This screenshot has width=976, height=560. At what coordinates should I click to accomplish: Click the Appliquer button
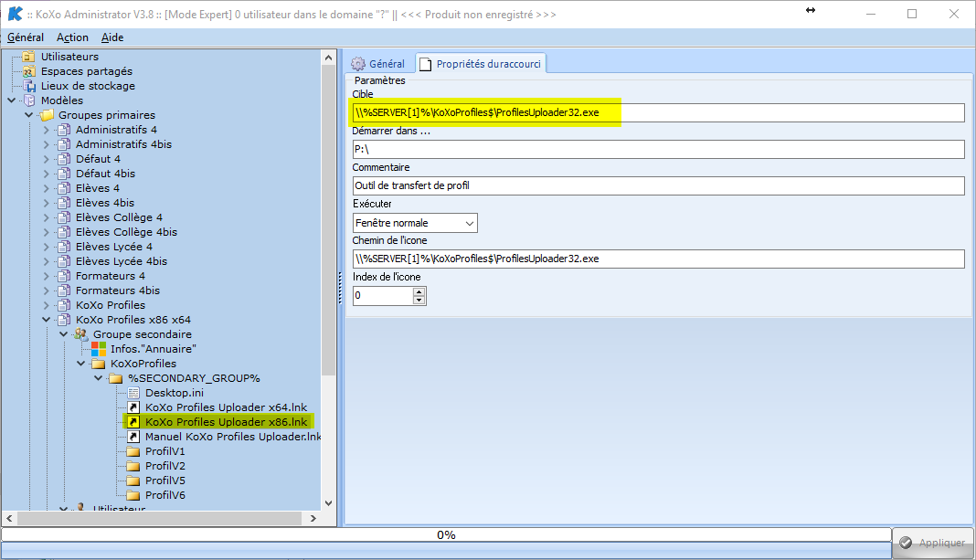pos(932,544)
